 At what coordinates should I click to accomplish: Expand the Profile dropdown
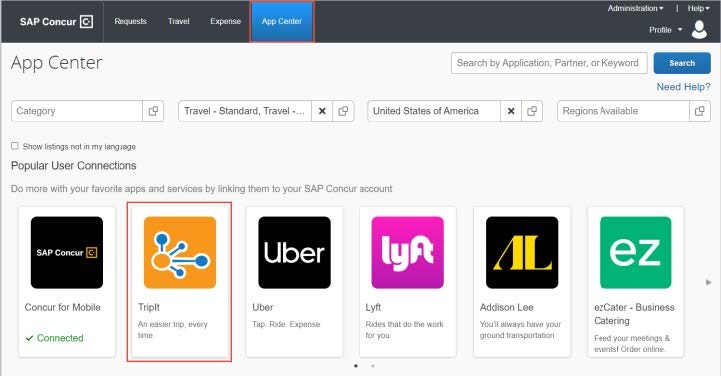[665, 30]
